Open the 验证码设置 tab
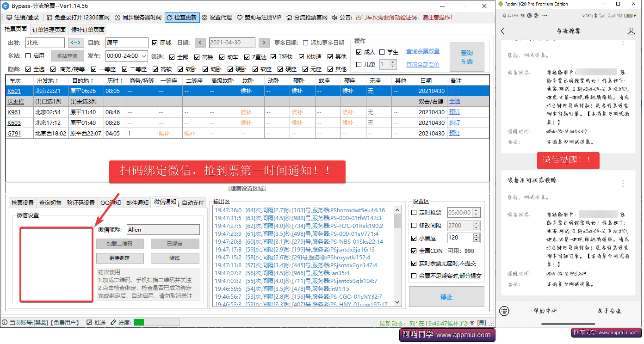644x344 pixels. tap(81, 203)
